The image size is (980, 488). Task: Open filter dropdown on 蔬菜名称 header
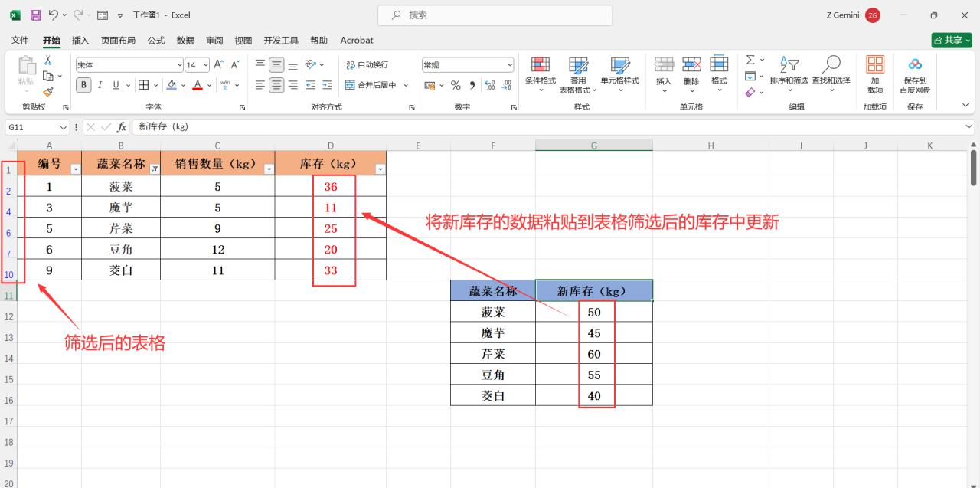[155, 169]
